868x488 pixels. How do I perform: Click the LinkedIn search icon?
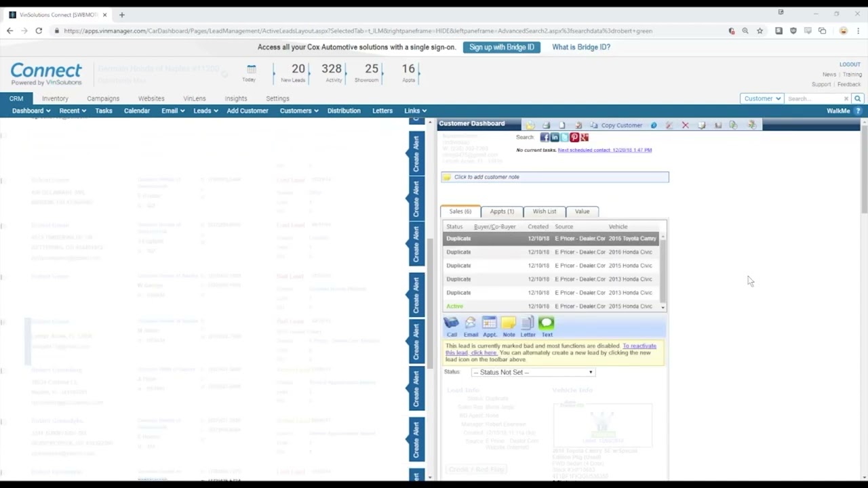(x=554, y=138)
